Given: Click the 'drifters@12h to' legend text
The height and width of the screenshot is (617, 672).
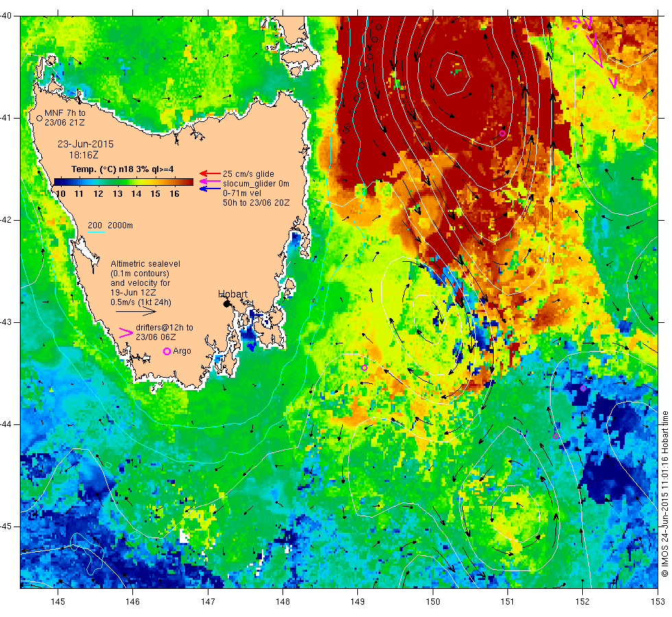Looking at the screenshot, I should point(165,328).
